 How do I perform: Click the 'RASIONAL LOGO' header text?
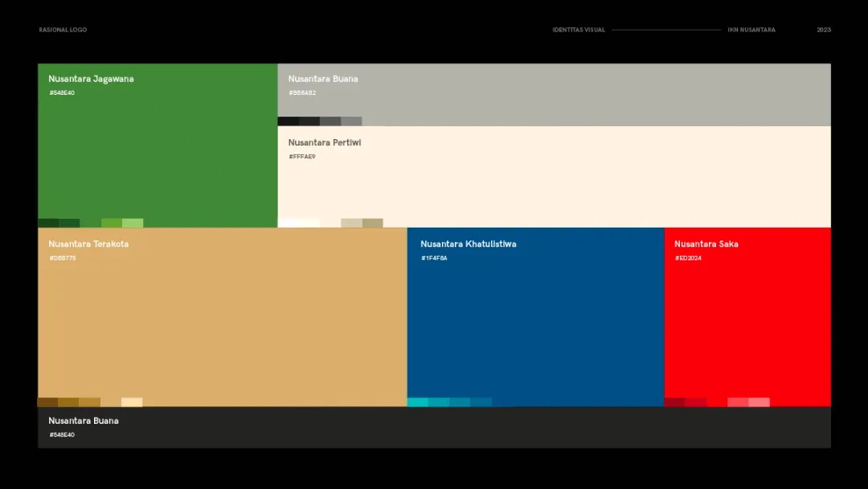(x=63, y=30)
